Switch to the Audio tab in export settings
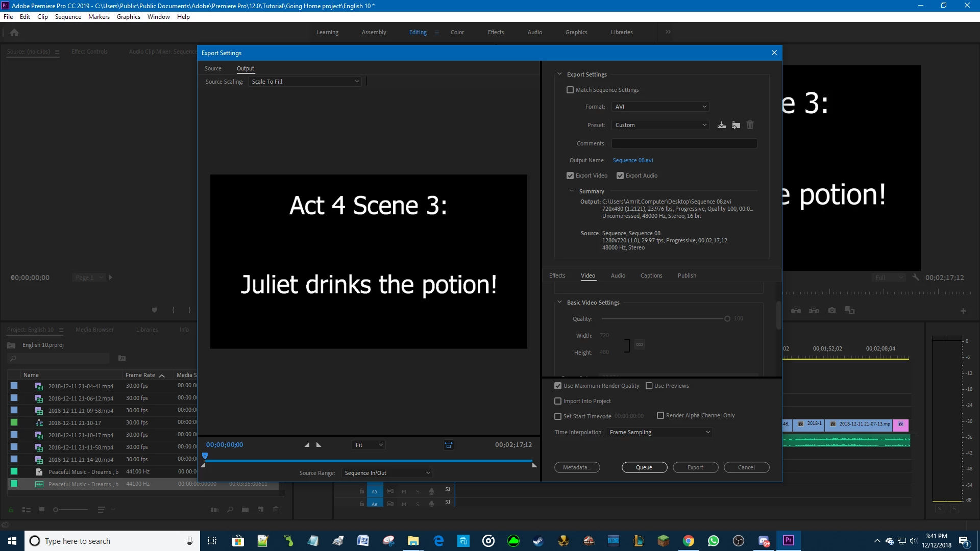980x551 pixels. (x=618, y=275)
